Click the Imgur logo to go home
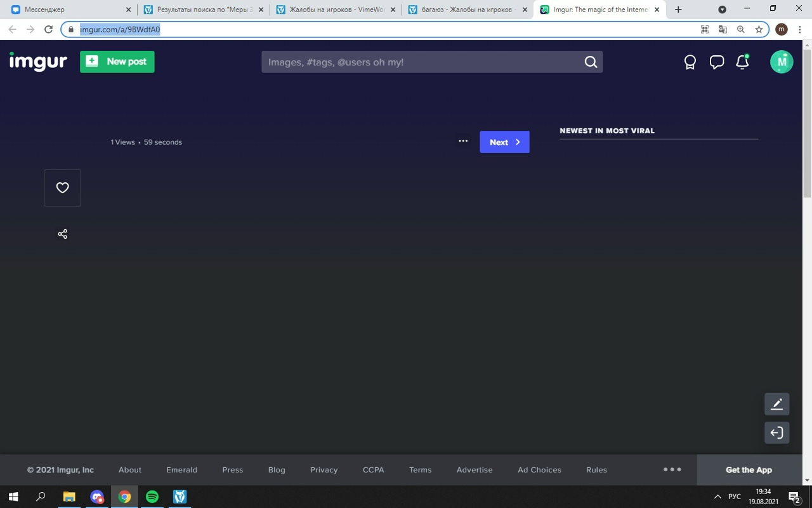Image resolution: width=812 pixels, height=508 pixels. point(38,62)
